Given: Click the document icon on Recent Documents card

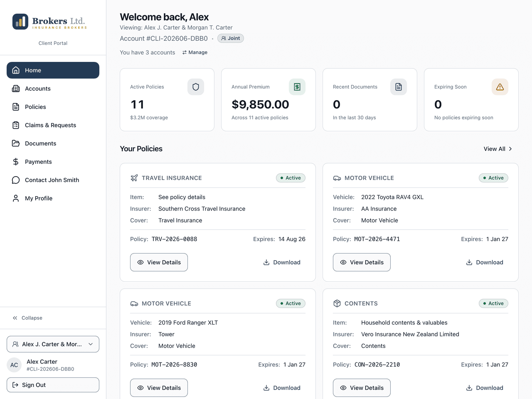Looking at the screenshot, I should 399,87.
